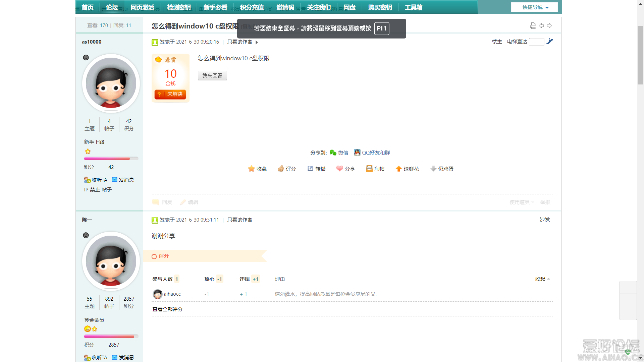Open 查看全部评分 link
The width and height of the screenshot is (644, 362).
point(167,309)
